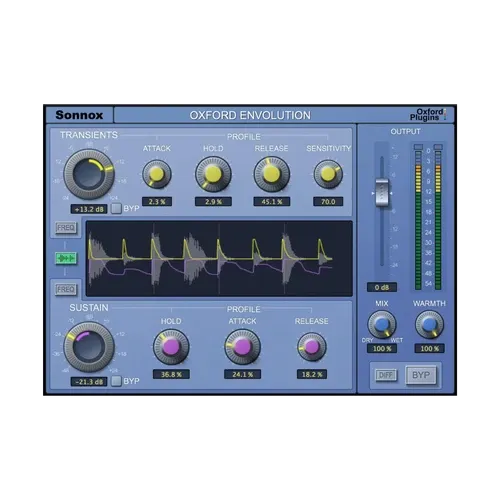Click the master BYP bypass button

pos(421,375)
